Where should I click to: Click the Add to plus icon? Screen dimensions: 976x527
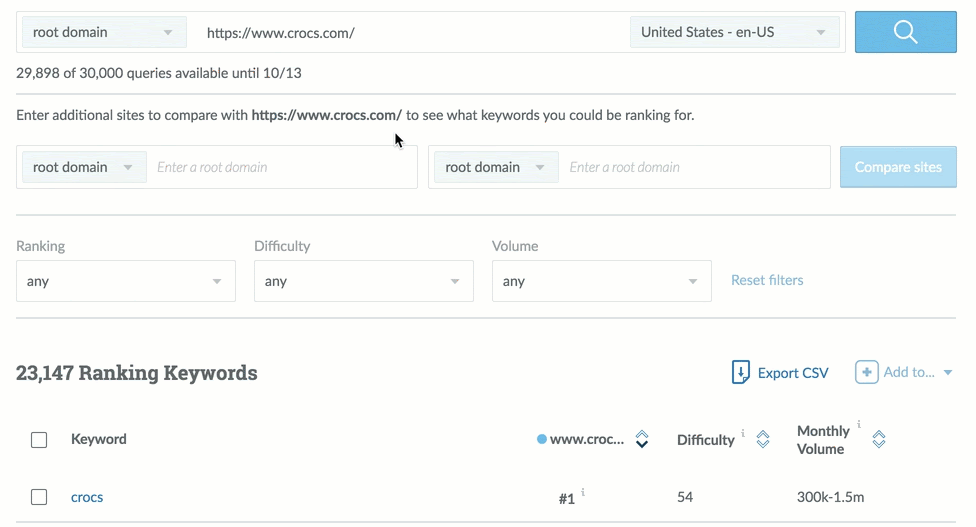(x=866, y=372)
